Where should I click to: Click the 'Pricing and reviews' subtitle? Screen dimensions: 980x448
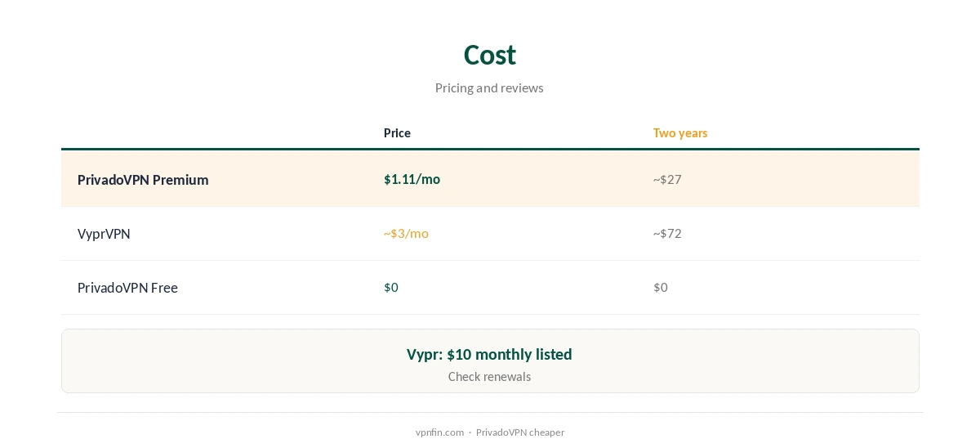489,87
